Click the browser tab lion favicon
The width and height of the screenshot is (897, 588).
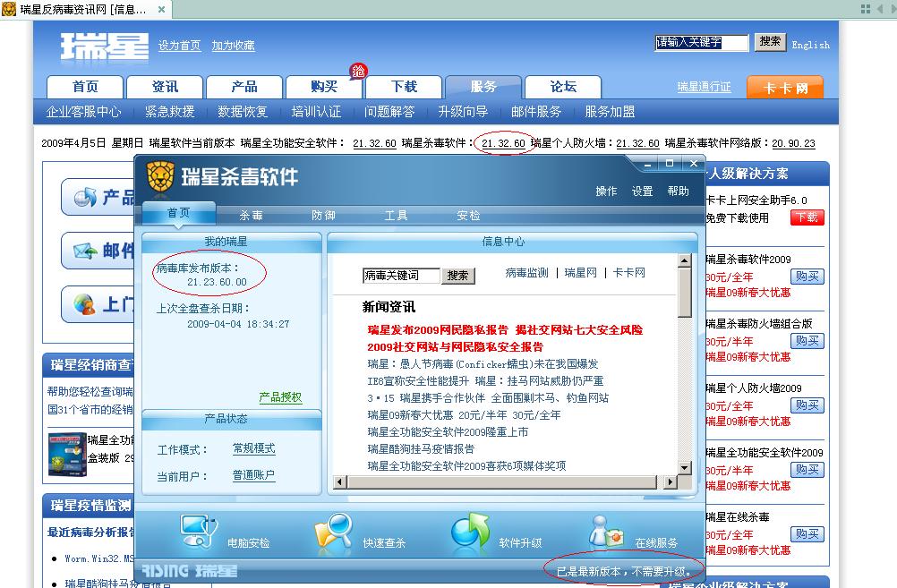(x=9, y=9)
